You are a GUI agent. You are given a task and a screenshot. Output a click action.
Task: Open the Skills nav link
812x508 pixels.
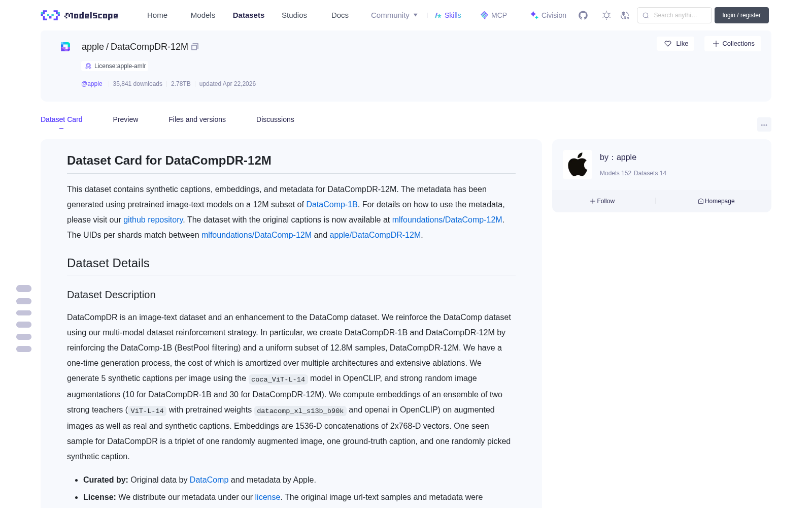click(453, 15)
